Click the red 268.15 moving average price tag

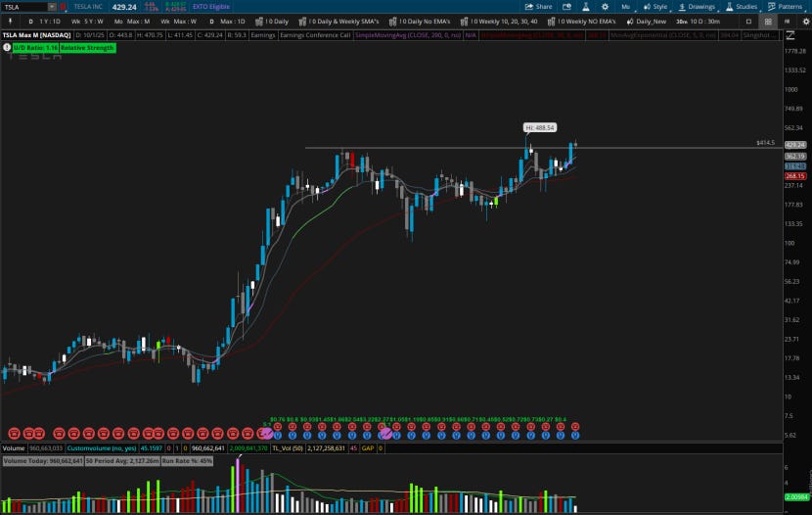click(795, 176)
